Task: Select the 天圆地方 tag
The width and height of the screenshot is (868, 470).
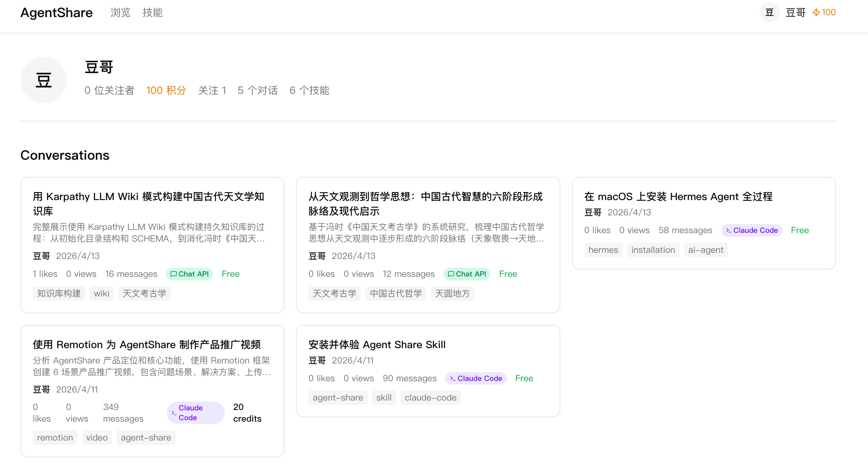Action: click(453, 294)
